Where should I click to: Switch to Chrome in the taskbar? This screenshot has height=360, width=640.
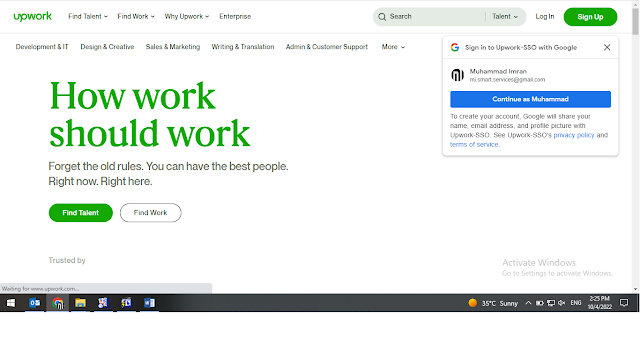58,303
